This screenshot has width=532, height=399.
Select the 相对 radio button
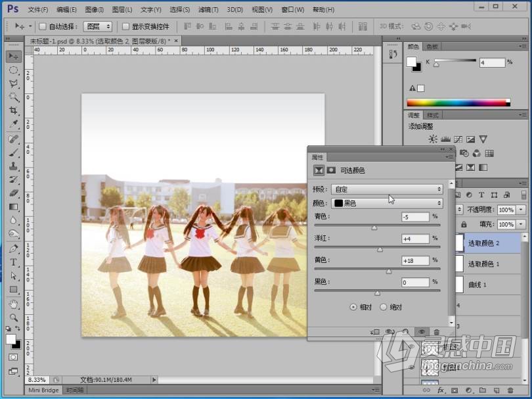click(353, 308)
